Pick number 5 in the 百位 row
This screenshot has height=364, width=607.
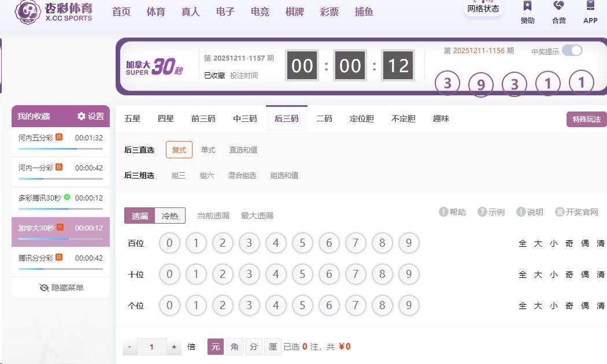coord(302,243)
